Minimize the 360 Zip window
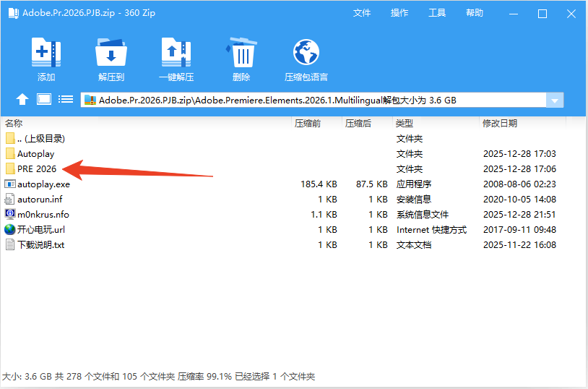The width and height of the screenshot is (588, 389). point(514,14)
